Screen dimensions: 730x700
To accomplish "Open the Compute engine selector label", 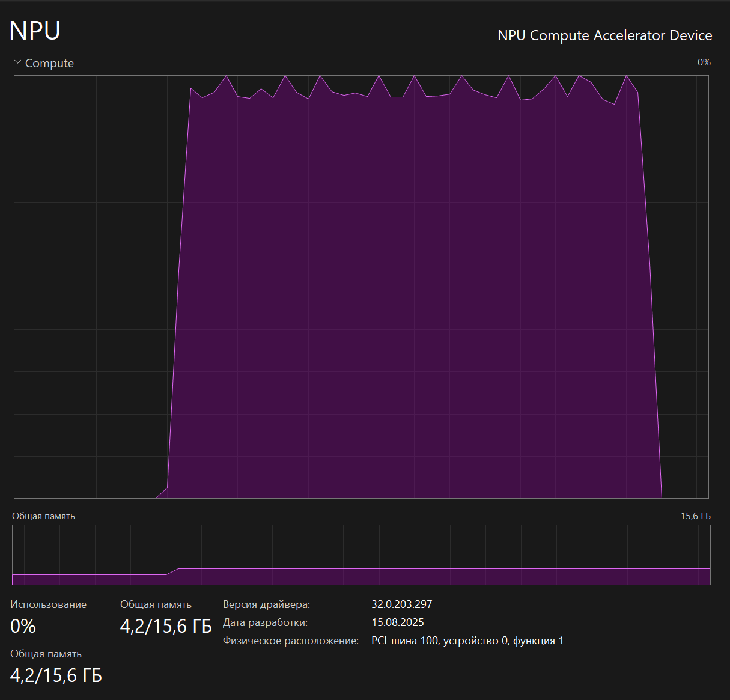I will coord(49,63).
